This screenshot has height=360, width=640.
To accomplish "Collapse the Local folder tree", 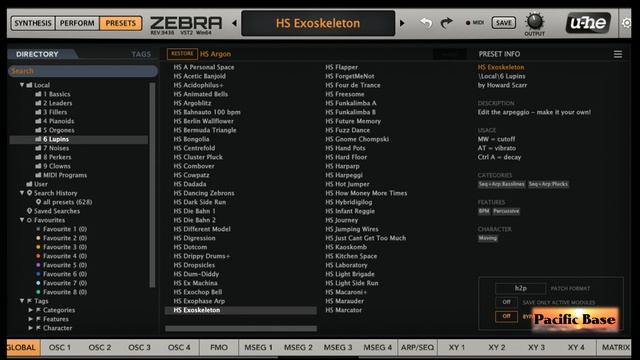I will [x=22, y=85].
